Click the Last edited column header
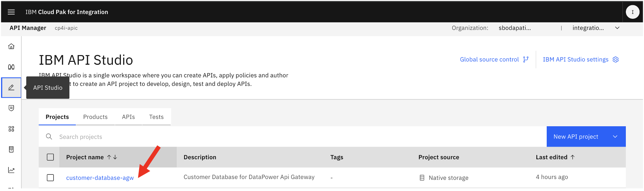 pos(552,157)
